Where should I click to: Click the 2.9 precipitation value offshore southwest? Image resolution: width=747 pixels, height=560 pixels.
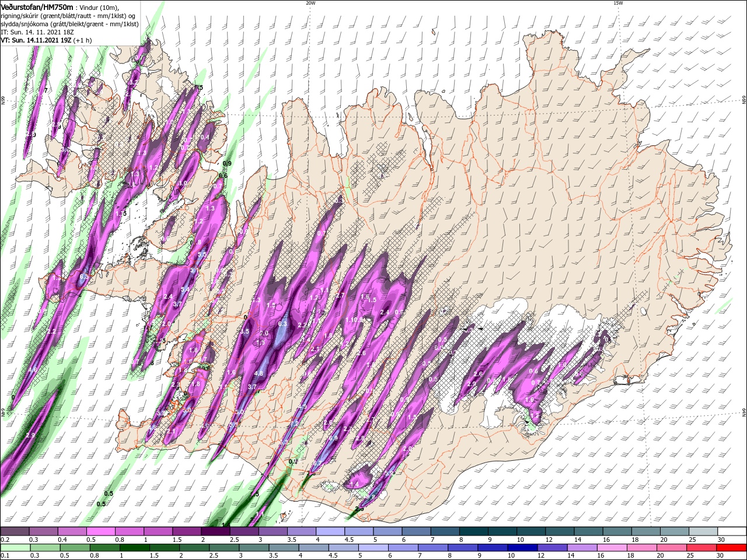(x=30, y=435)
